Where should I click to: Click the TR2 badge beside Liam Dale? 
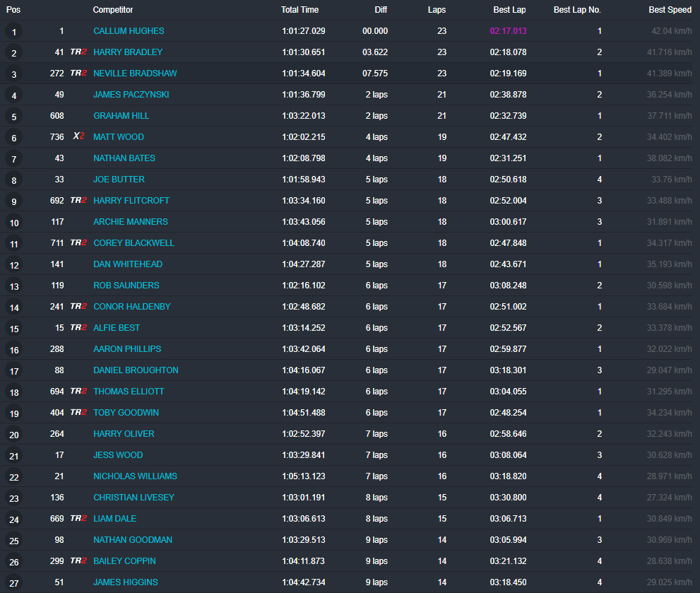[x=78, y=519]
